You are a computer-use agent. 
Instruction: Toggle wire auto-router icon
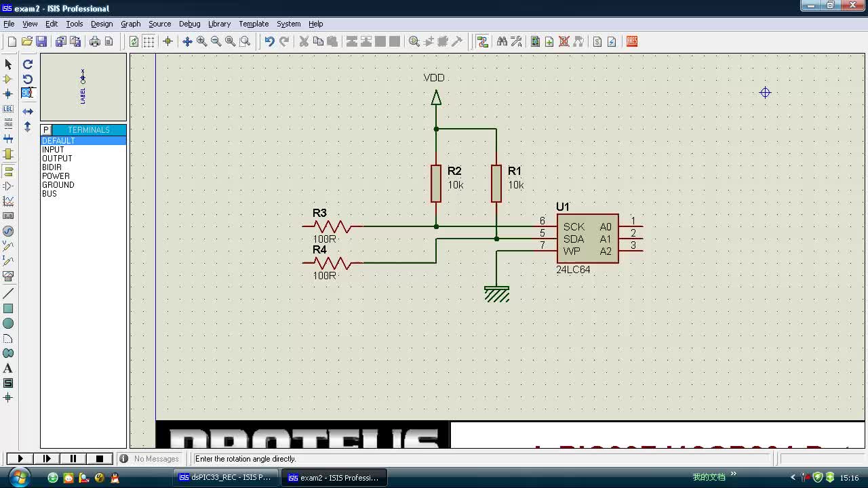point(482,41)
